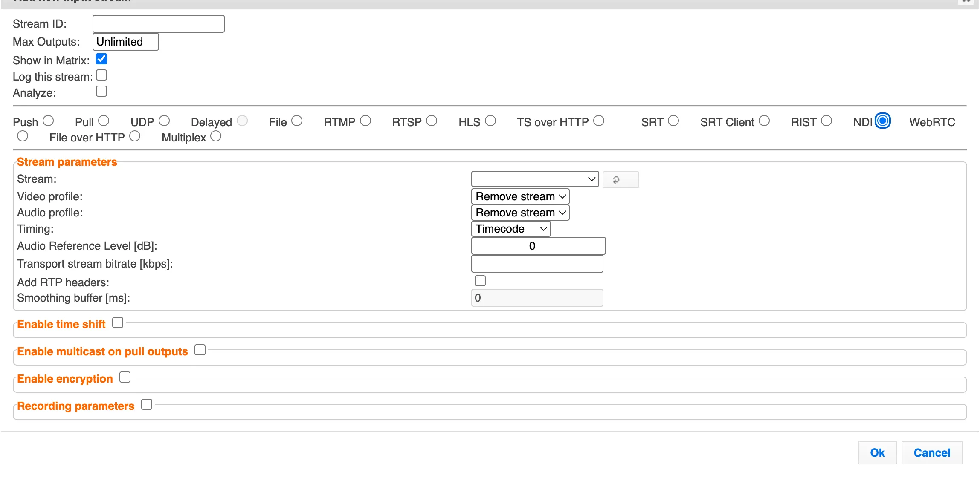Enable time shift checkbox

click(x=118, y=323)
